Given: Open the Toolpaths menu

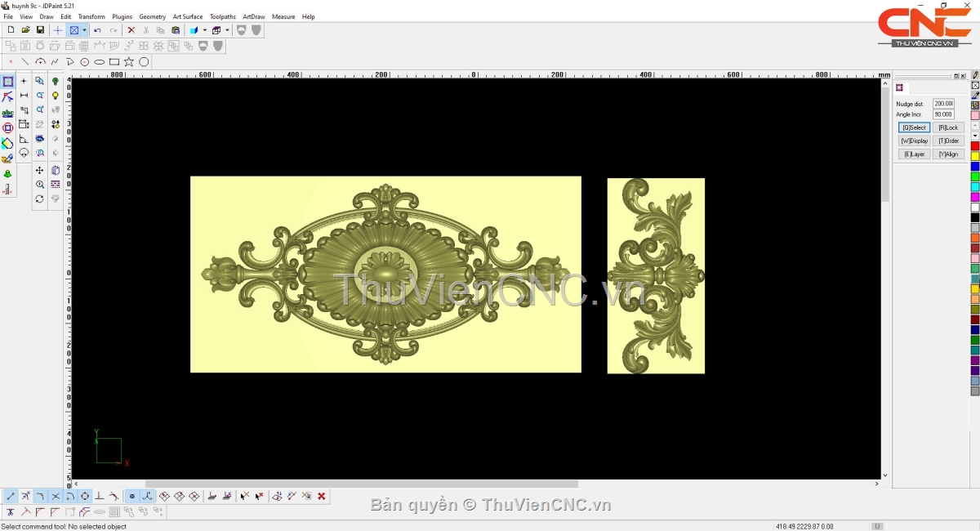Looking at the screenshot, I should point(222,16).
